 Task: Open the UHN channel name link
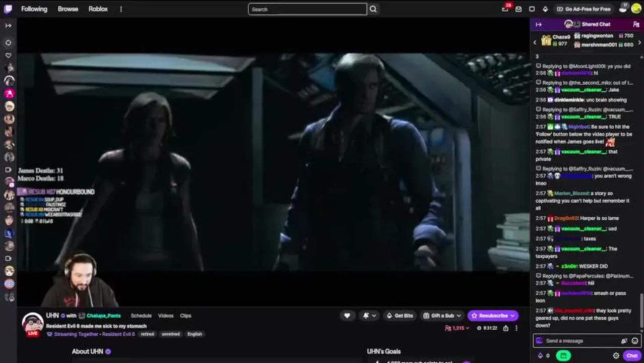[x=52, y=316]
